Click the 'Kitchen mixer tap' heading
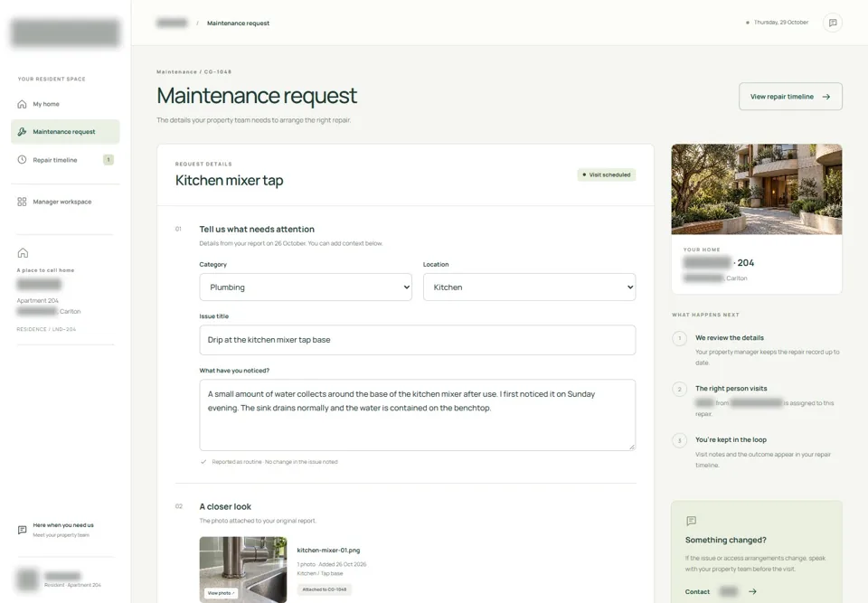Screen dimensions: 868x603 pos(229,181)
